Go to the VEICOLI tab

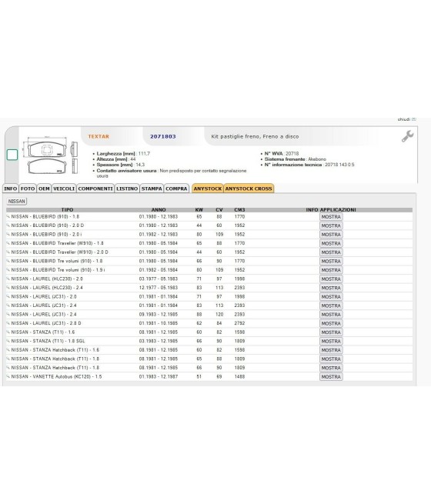[64, 189]
